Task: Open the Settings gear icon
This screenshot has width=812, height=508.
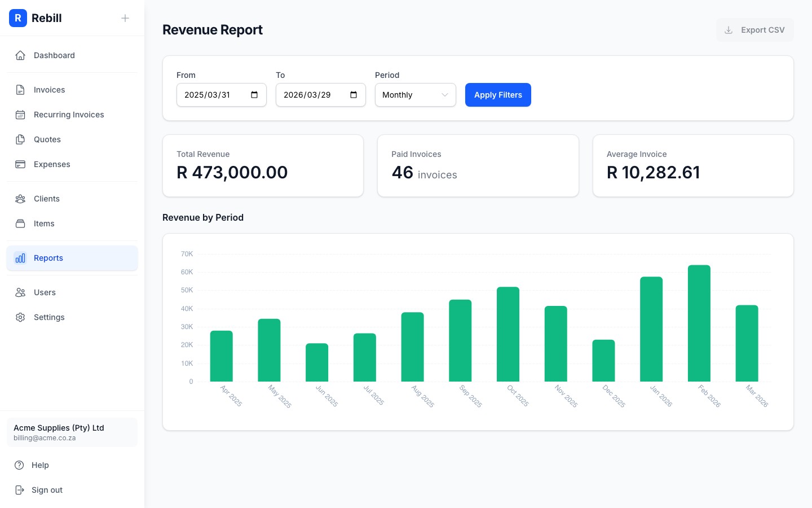Action: (20, 317)
